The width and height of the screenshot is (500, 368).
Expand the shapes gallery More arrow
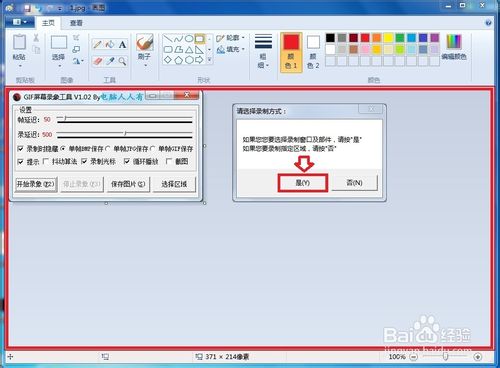tap(209, 60)
